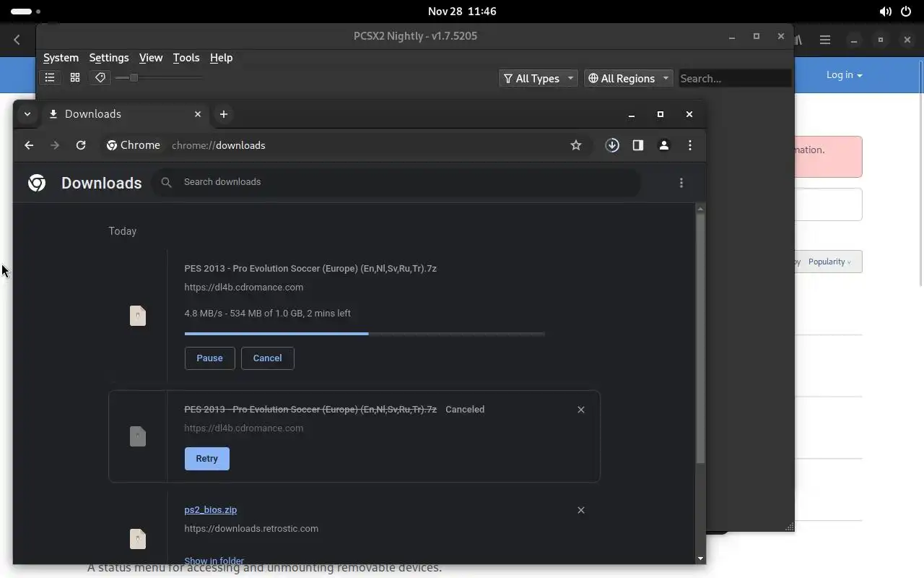The height and width of the screenshot is (578, 924).
Task: Retry the canceled PES 2013 download
Action: point(206,459)
